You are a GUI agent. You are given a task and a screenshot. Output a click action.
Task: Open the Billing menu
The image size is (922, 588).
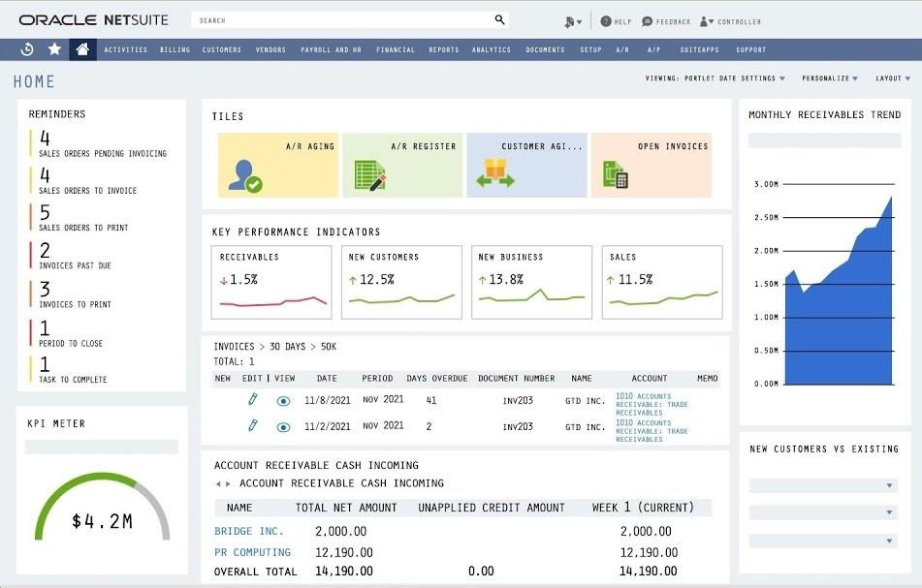pos(175,50)
